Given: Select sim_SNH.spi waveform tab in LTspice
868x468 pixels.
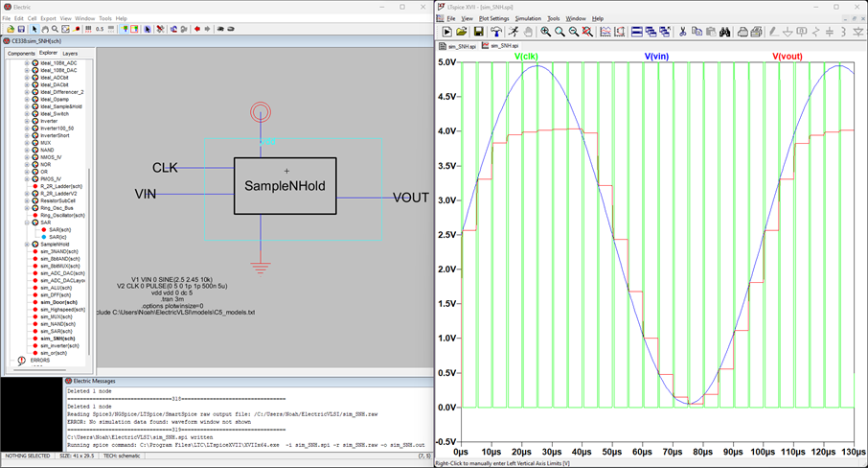Looking at the screenshot, I should point(501,45).
